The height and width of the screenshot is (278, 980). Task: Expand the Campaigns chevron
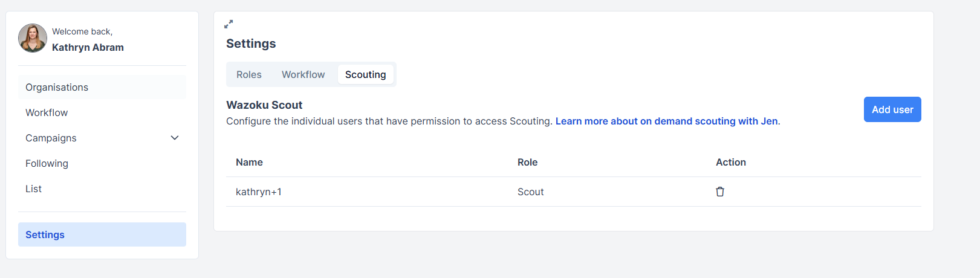click(175, 138)
